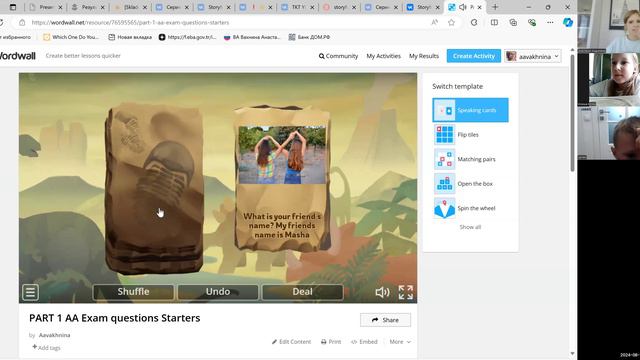The image size is (640, 360).
Task: Open the split screen icon
Action: tap(494, 22)
